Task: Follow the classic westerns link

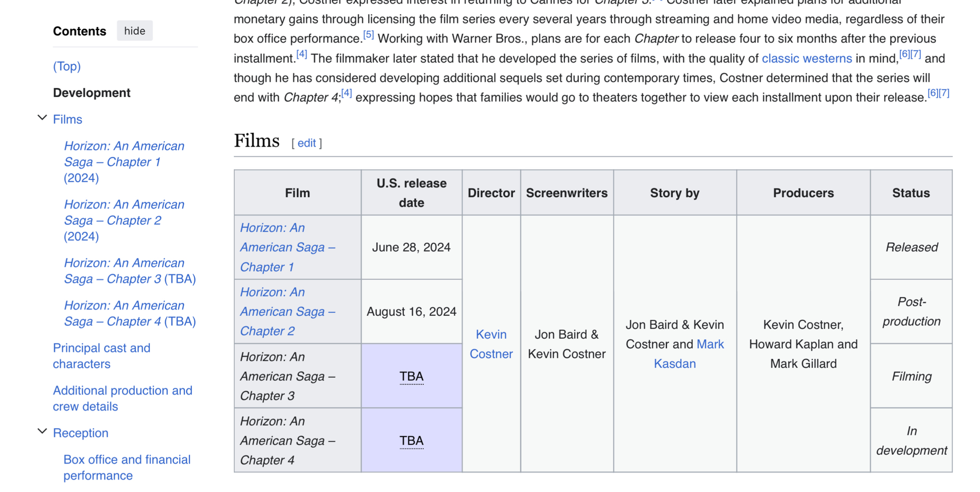Action: [x=806, y=58]
